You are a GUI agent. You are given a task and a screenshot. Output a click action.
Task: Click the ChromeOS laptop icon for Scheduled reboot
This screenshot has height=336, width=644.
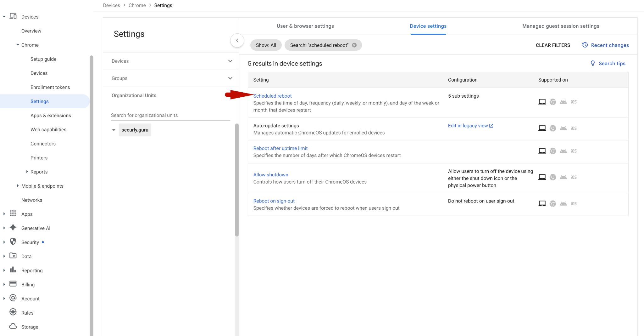542,102
